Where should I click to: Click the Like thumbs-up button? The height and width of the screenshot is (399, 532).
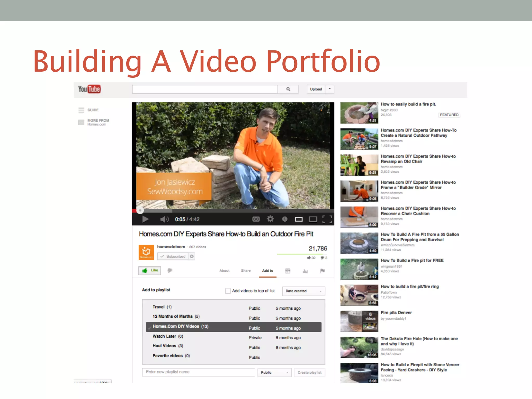(x=150, y=270)
